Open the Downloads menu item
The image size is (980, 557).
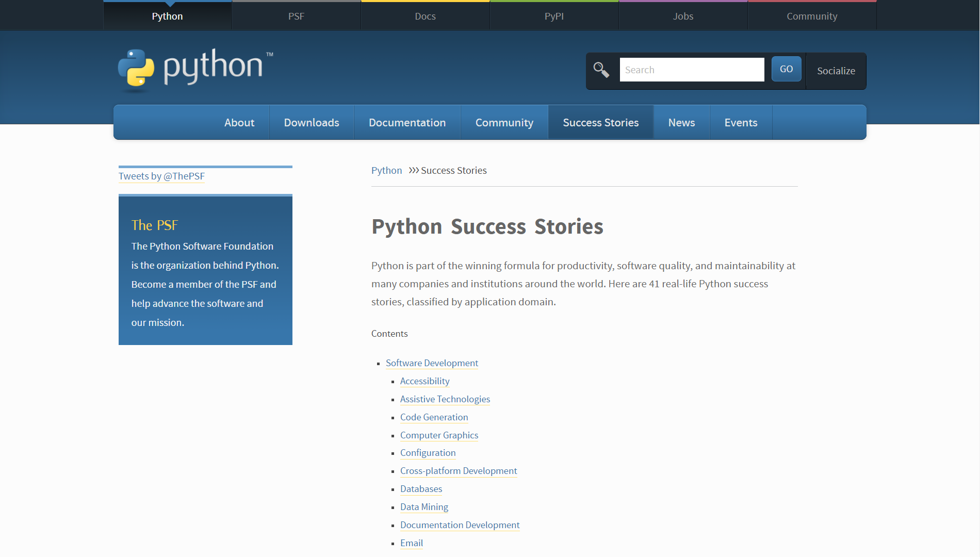[x=312, y=123]
